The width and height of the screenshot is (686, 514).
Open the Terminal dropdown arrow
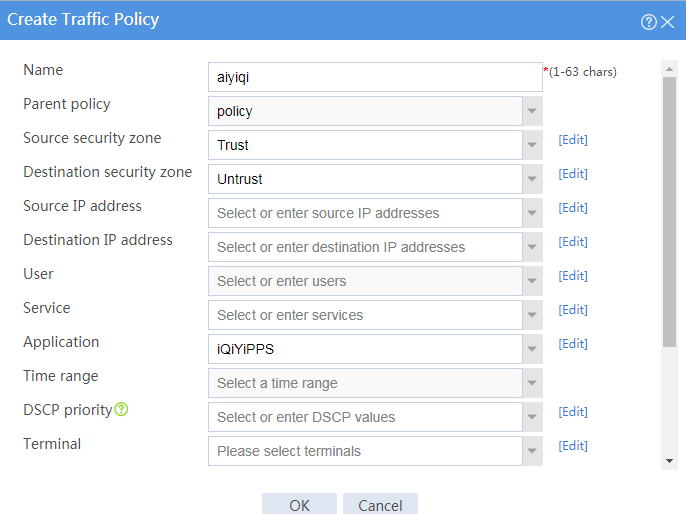pyautogui.click(x=532, y=451)
